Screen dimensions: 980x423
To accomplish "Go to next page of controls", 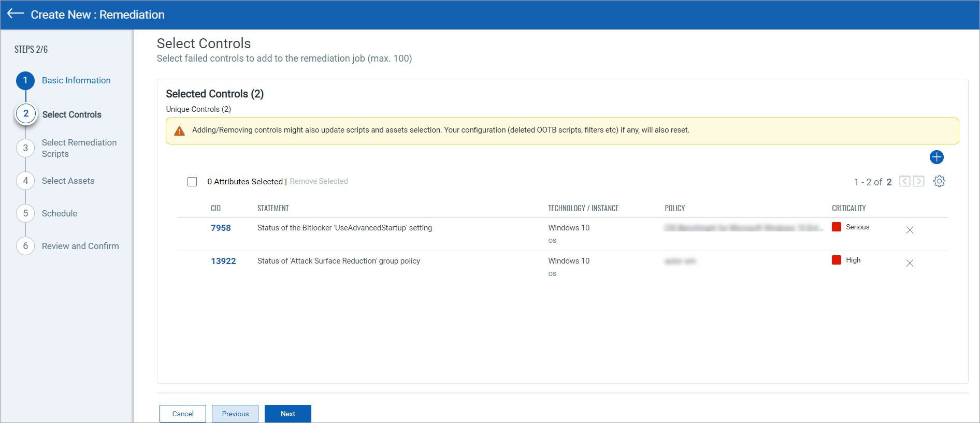I will (919, 181).
